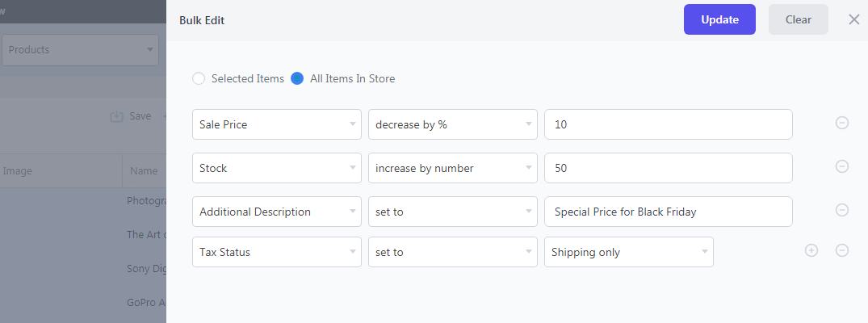Open the Additional Description set to dropdown
The image size is (868, 323).
pos(453,212)
